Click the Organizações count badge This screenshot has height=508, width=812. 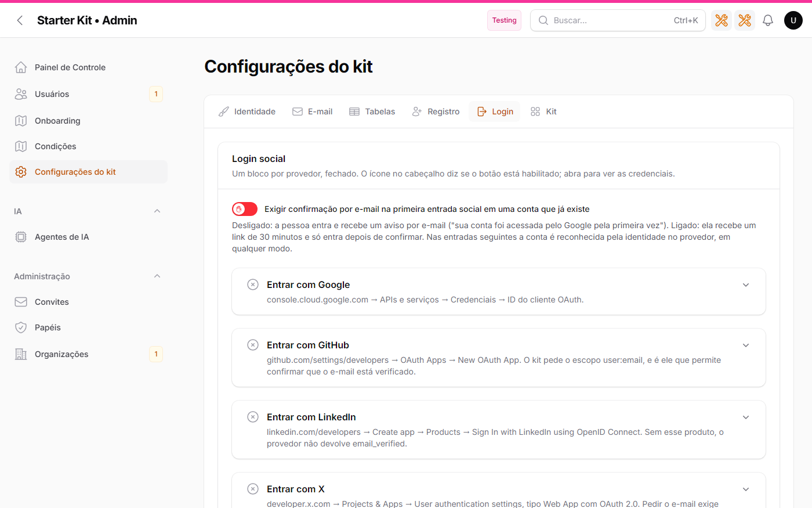point(156,354)
